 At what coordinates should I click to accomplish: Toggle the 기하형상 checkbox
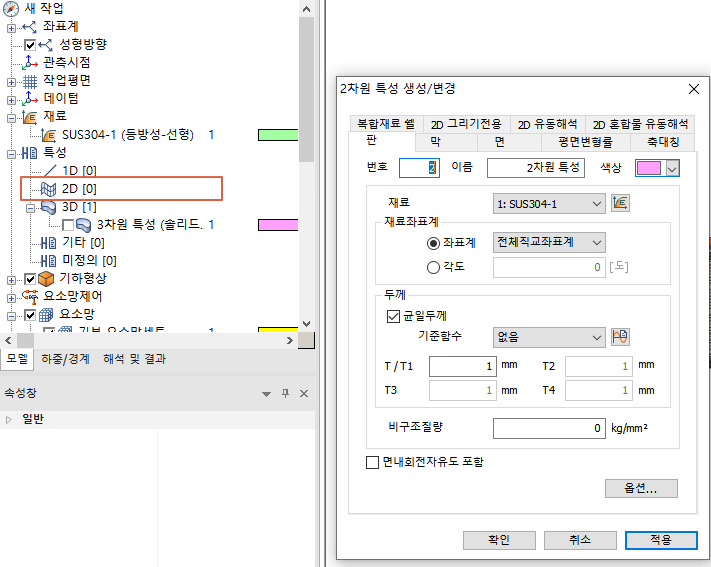tap(30, 279)
